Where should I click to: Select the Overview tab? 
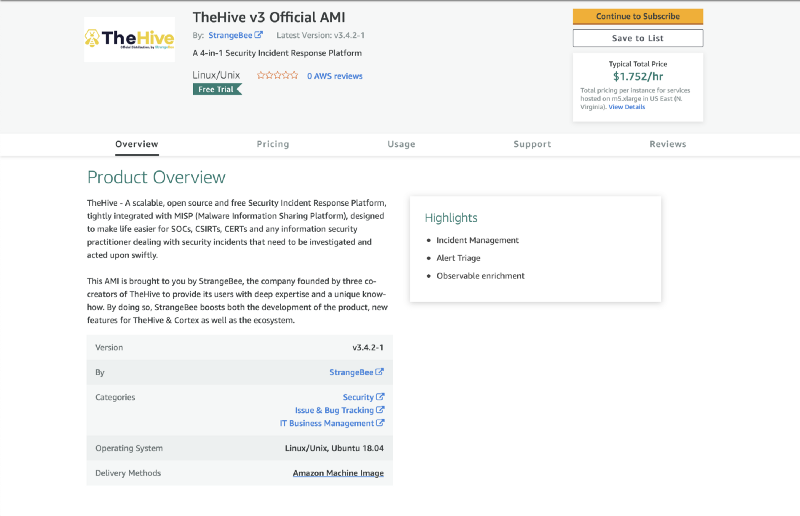coord(136,144)
